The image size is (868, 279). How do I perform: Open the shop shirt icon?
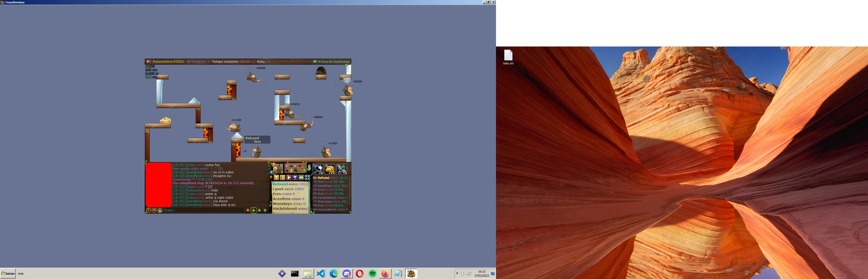[289, 177]
